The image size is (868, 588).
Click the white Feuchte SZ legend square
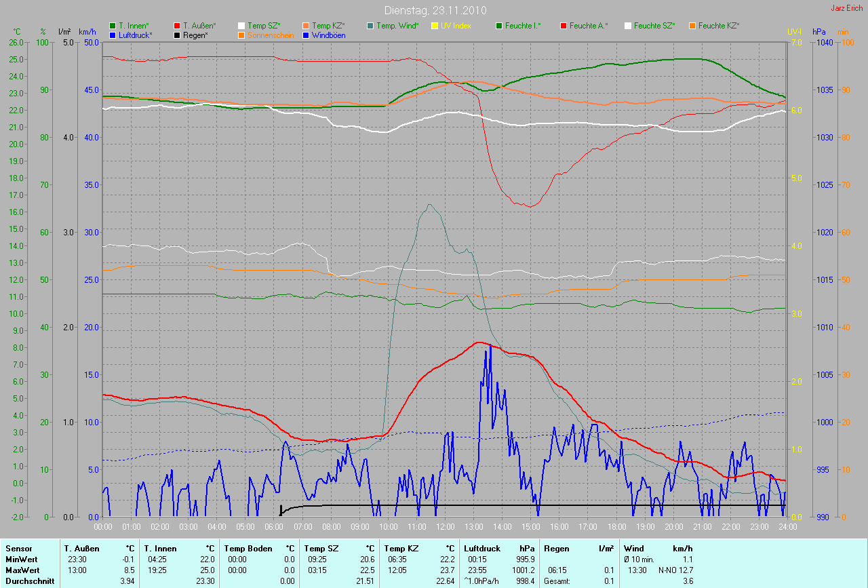[628, 26]
